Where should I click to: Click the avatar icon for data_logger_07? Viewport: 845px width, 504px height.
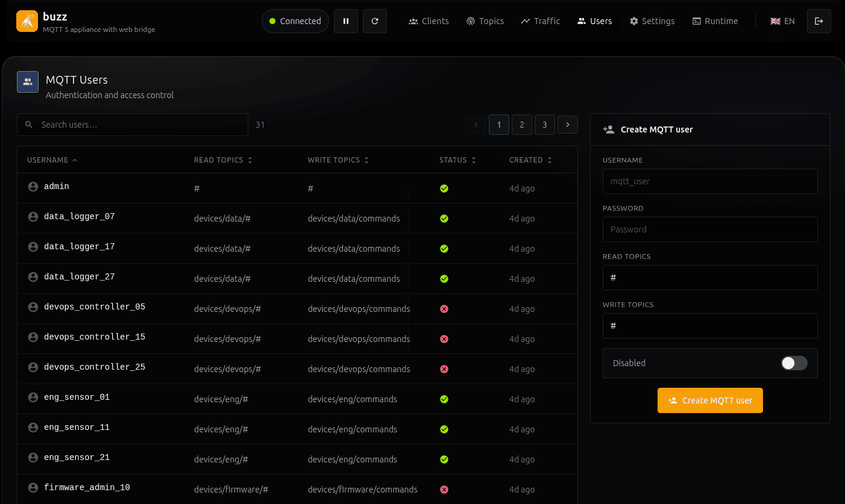coord(33,217)
